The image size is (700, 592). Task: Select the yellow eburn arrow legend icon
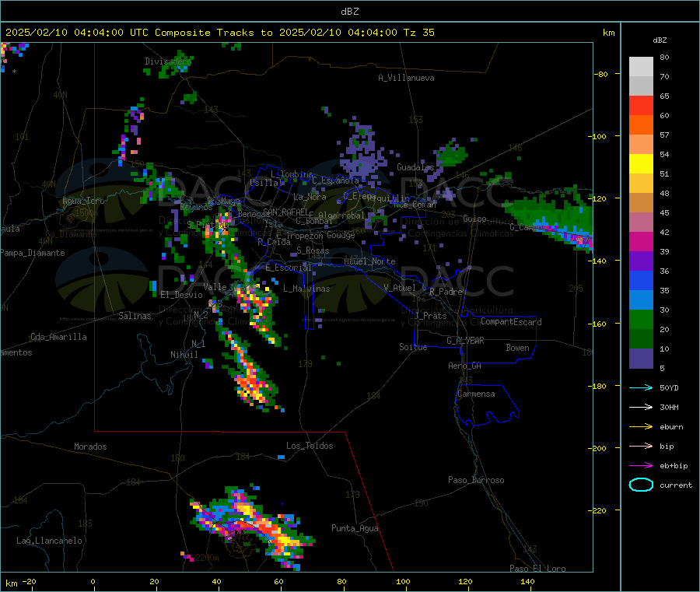coord(641,427)
